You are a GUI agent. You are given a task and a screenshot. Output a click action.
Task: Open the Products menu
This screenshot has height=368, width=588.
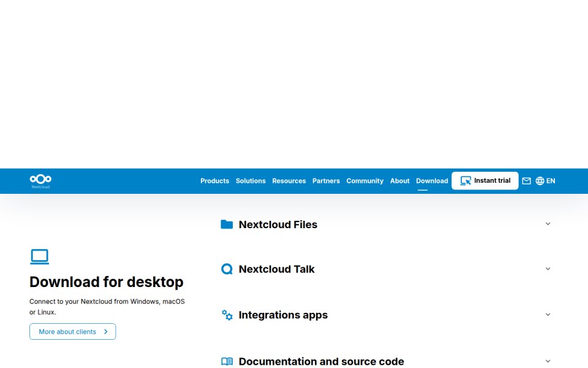point(214,181)
